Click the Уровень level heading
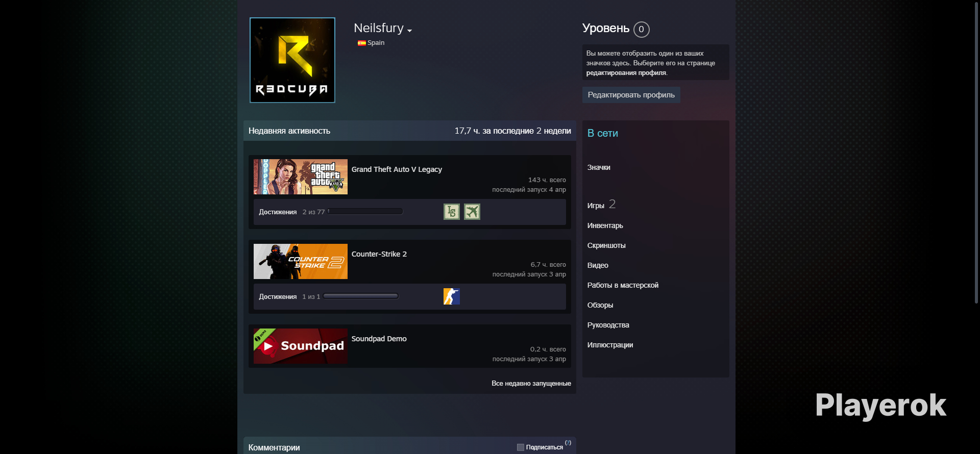 pyautogui.click(x=606, y=28)
